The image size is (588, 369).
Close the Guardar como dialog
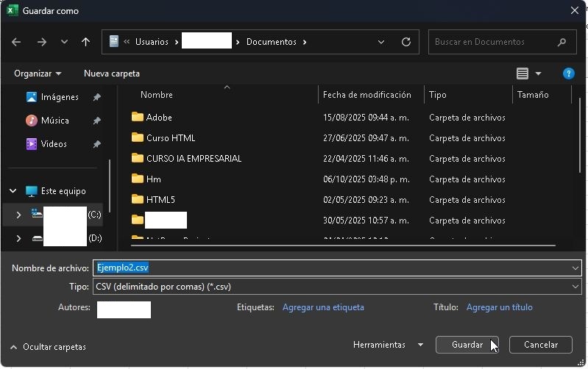575,10
